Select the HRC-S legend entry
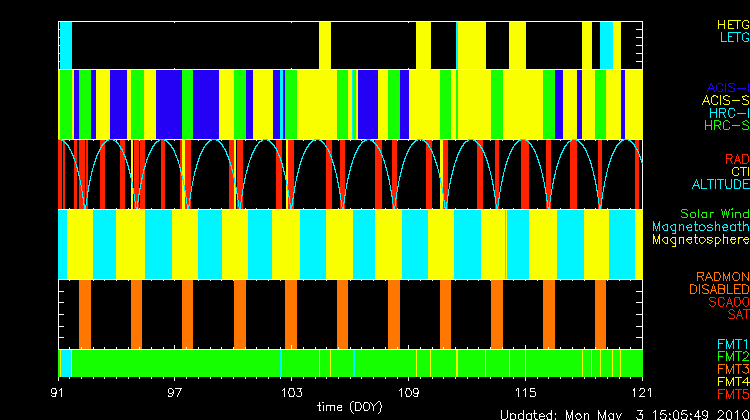750x420 pixels. tap(725, 126)
